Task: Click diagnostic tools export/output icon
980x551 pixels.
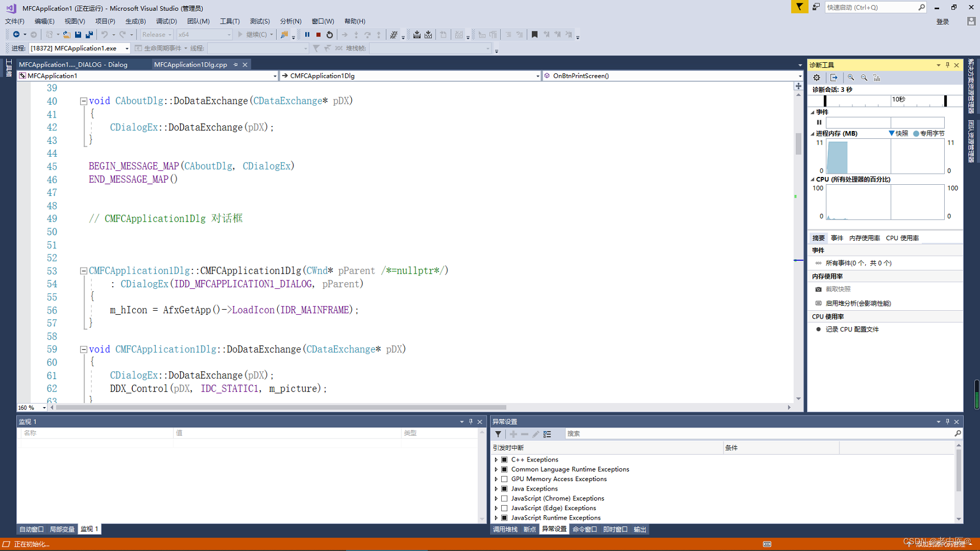Action: [834, 78]
